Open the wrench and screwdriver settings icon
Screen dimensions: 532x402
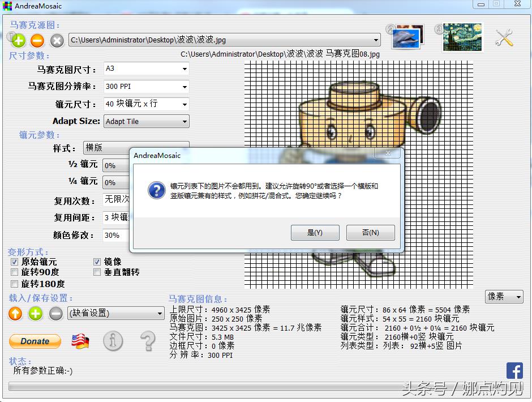click(504, 38)
